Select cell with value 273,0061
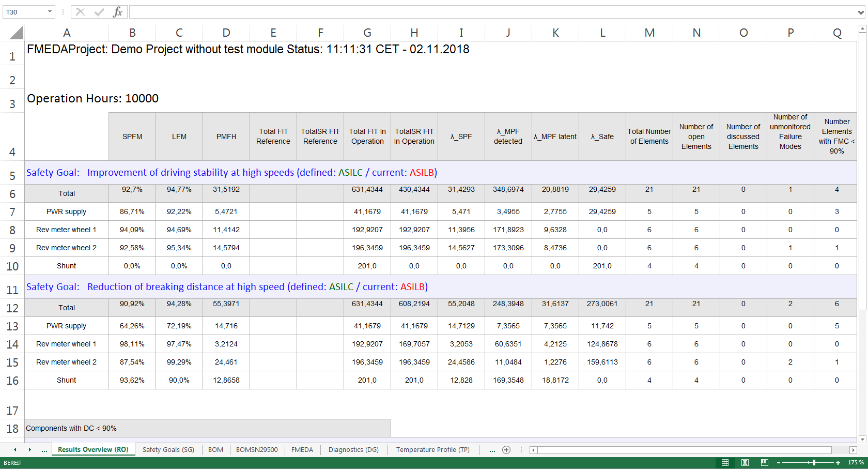 point(602,308)
